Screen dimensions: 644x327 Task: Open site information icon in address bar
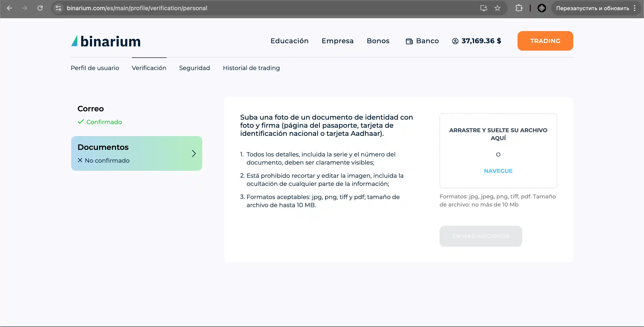58,8
